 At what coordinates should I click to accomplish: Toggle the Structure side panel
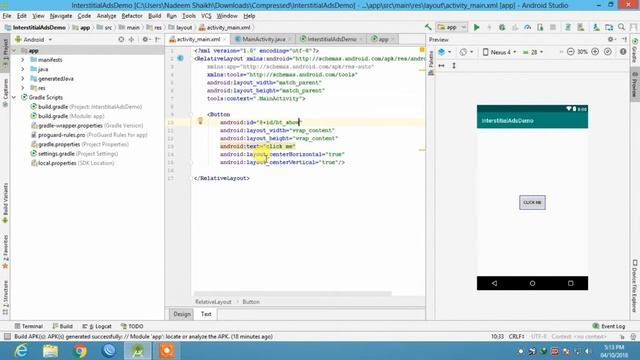coord(5,298)
